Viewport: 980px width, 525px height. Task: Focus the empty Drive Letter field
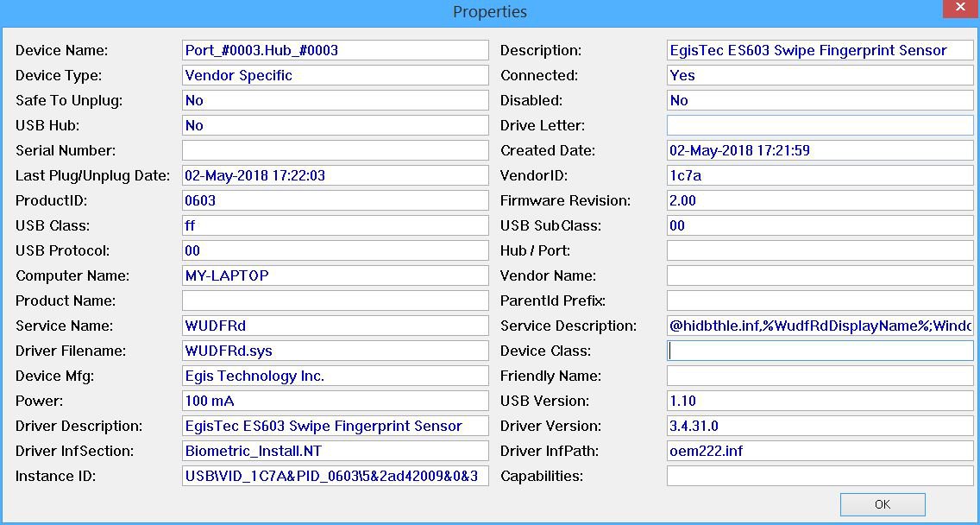pos(820,125)
